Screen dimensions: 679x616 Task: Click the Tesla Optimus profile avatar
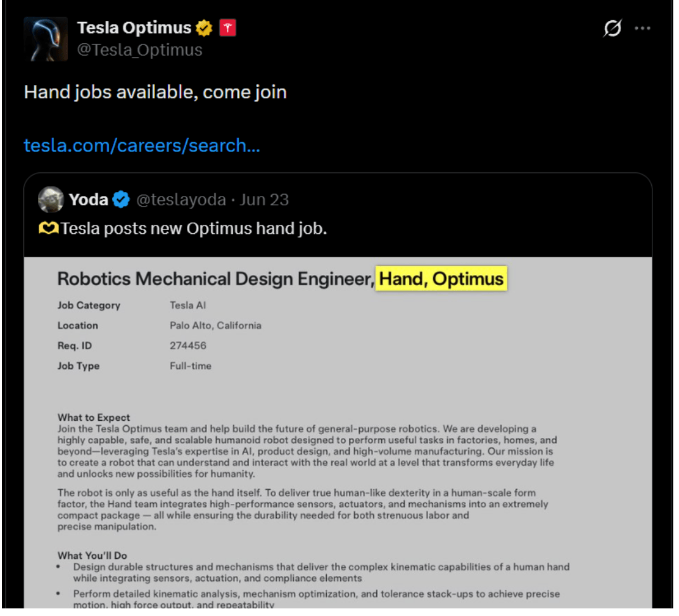[x=46, y=39]
